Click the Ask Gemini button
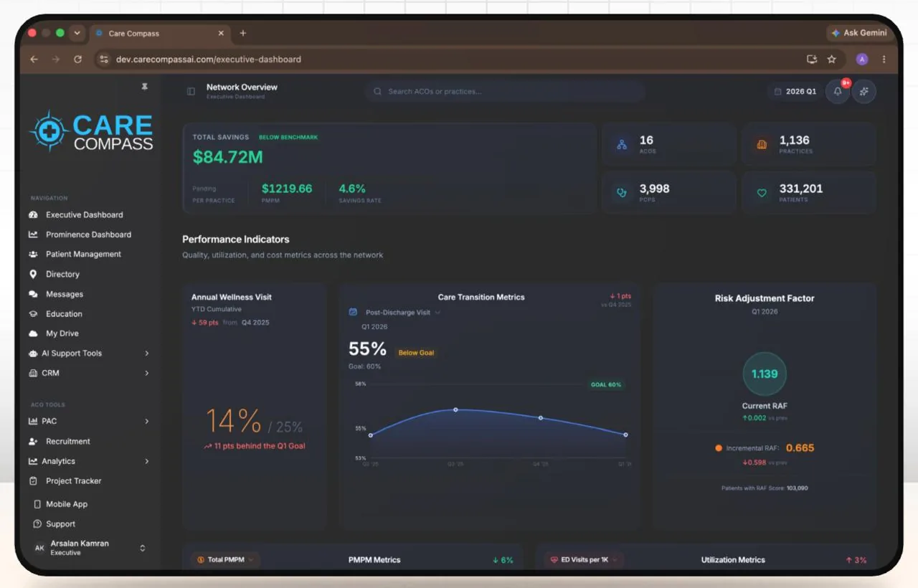This screenshot has width=918, height=588. click(x=858, y=33)
